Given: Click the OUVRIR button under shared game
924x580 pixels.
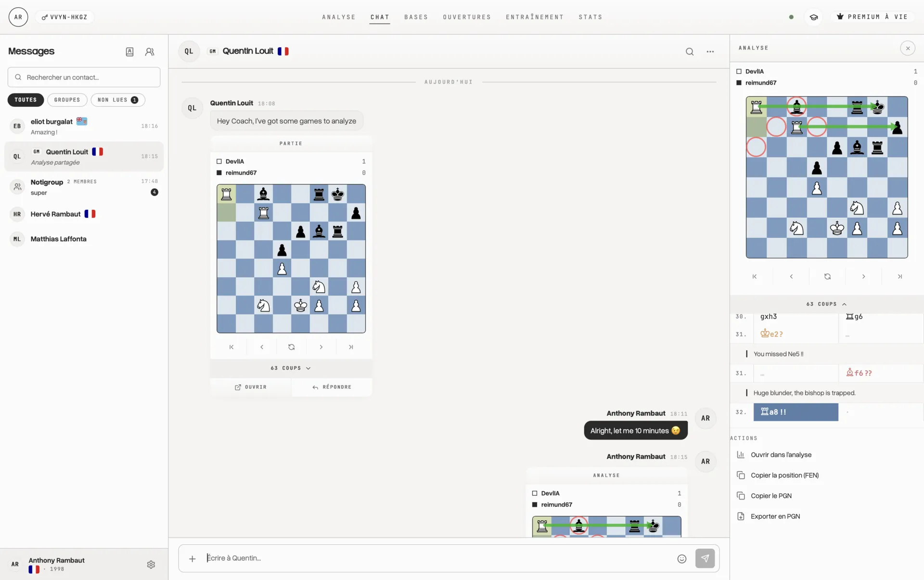Looking at the screenshot, I should pyautogui.click(x=250, y=387).
